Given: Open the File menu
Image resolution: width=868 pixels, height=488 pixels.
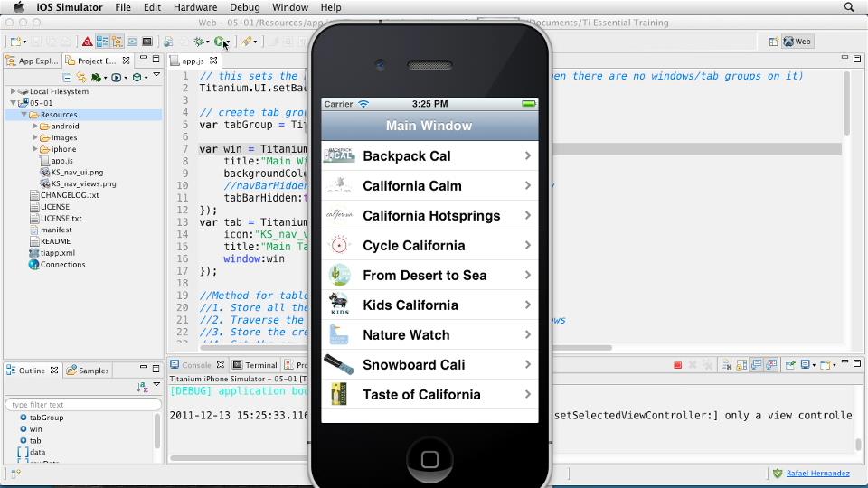Looking at the screenshot, I should [123, 7].
